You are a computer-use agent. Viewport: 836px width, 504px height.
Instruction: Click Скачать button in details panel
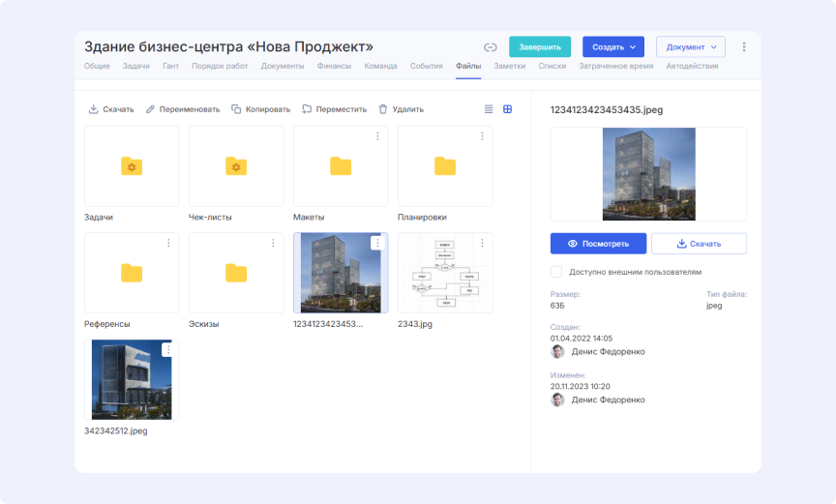(699, 244)
